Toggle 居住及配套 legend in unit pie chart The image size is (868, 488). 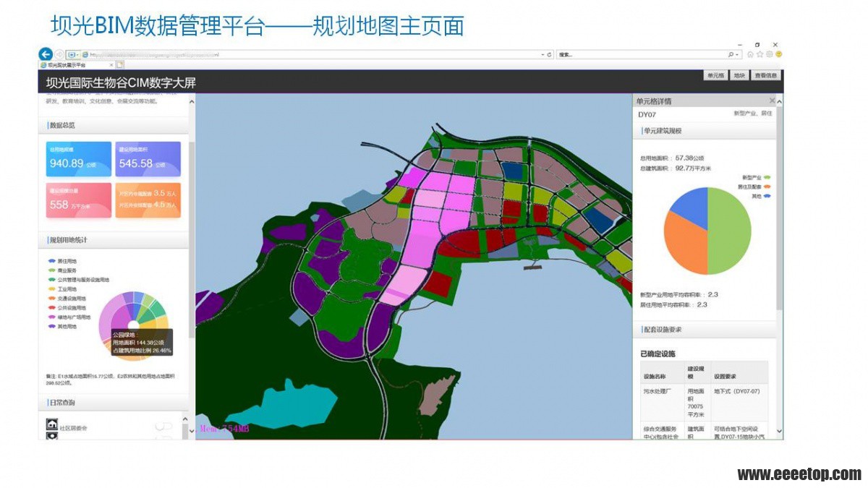(754, 187)
